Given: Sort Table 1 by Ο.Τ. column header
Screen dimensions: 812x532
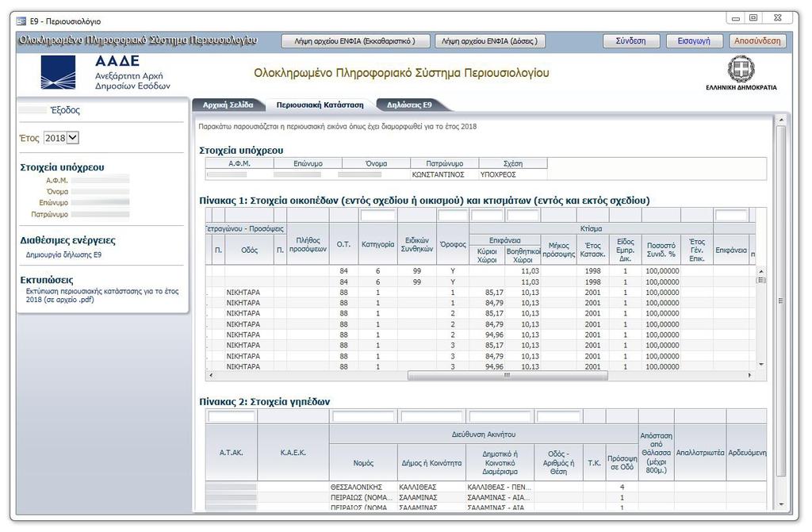Looking at the screenshot, I should coord(343,244).
